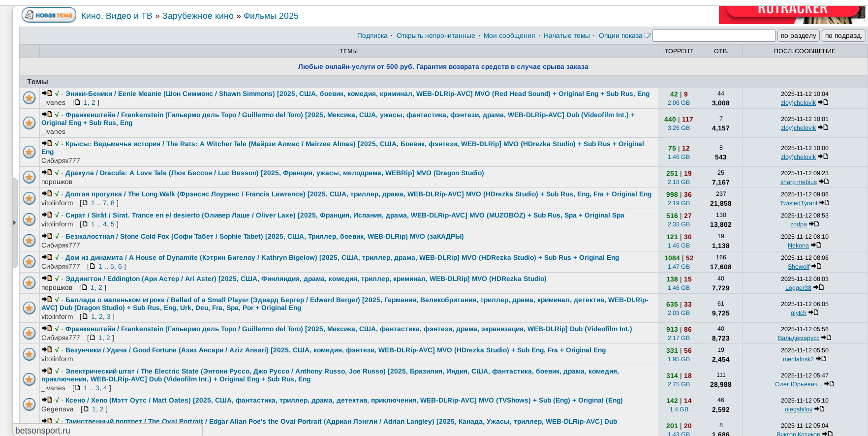Screen dimensions: 868x436
Task: Click the Новая тема button
Action: pos(49,15)
